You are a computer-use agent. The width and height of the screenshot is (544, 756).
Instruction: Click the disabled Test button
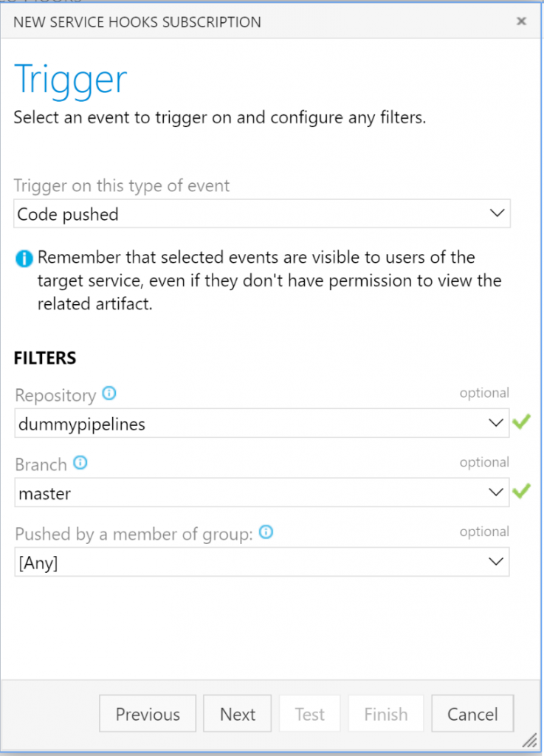click(309, 714)
